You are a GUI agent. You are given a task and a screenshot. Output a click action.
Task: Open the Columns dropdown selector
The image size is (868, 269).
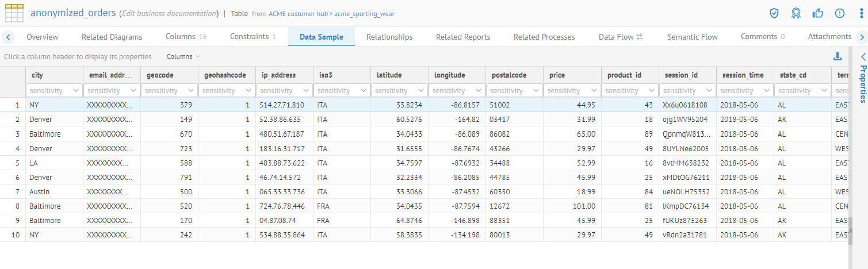183,56
